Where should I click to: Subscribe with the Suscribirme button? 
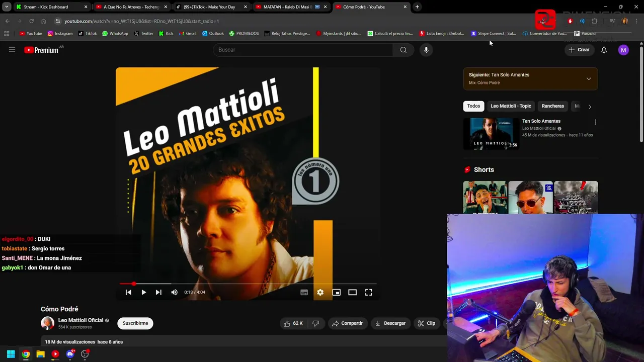(135, 323)
